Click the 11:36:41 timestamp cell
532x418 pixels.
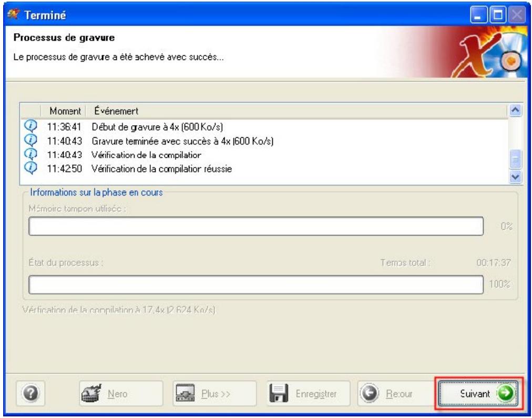tap(65, 127)
